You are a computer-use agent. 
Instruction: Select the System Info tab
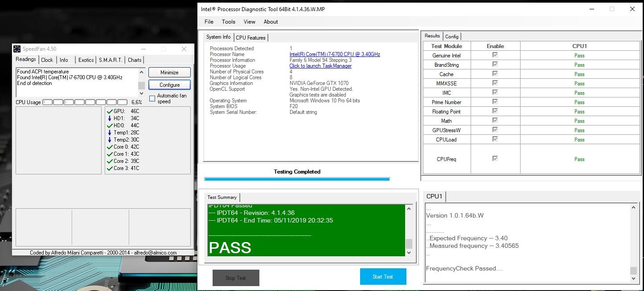(218, 37)
